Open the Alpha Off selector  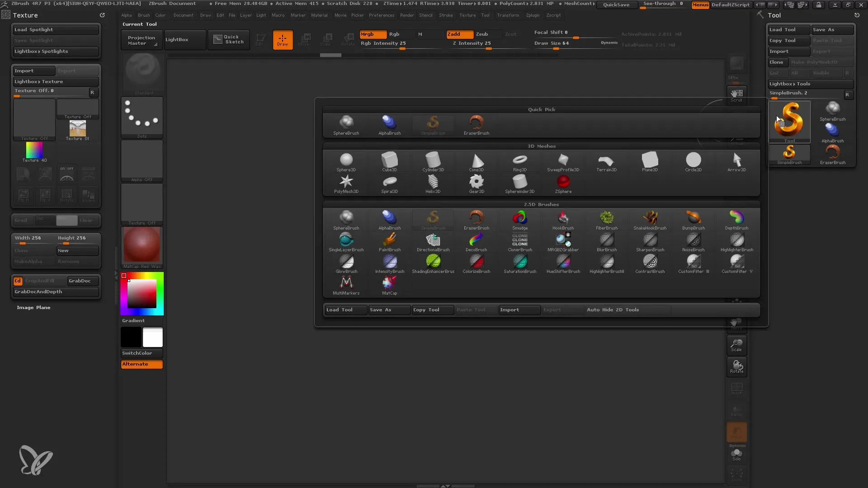[142, 161]
